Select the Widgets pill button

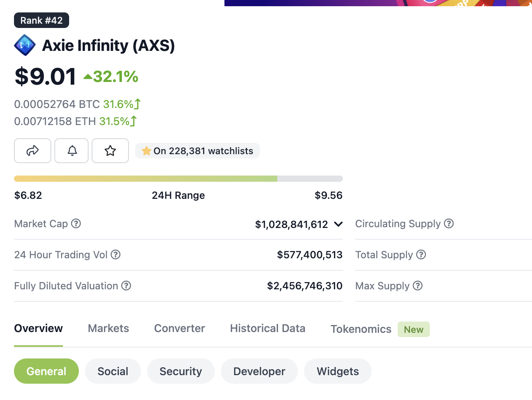[338, 371]
